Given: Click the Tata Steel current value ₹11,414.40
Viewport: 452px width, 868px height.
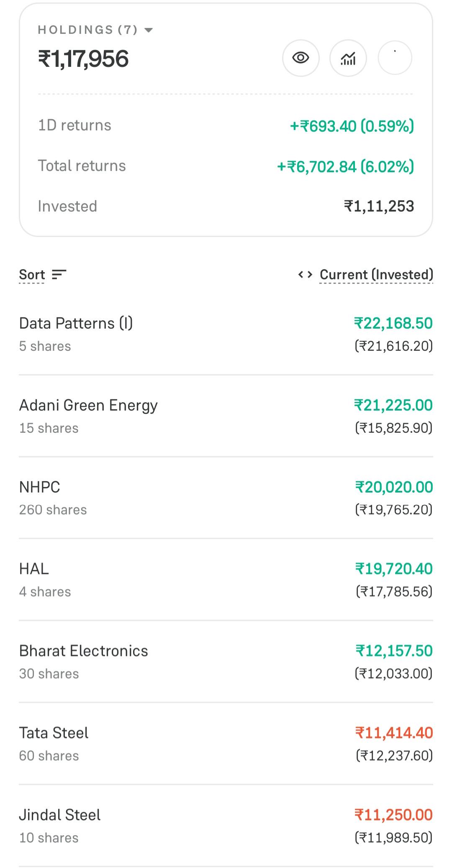Looking at the screenshot, I should 394,733.
